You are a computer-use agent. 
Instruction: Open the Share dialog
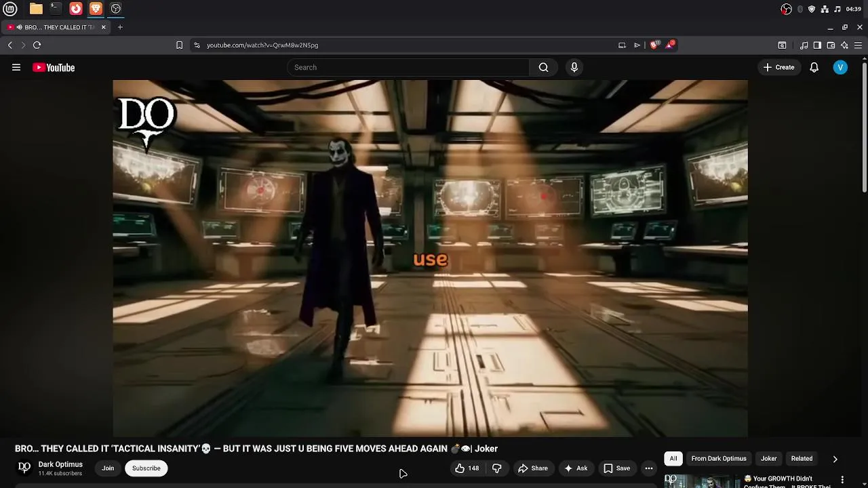pos(533,468)
